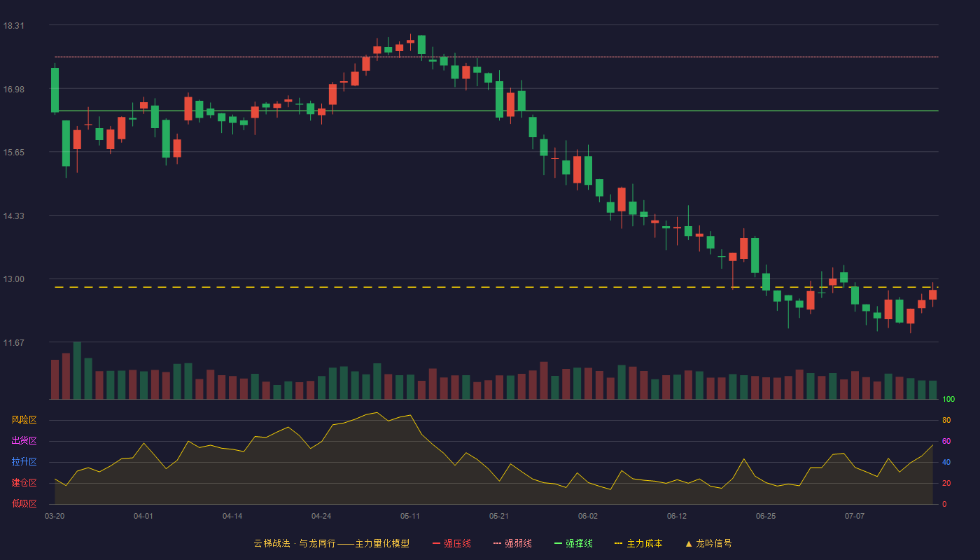Toggle the 强压线 legend item
Screen dimensions: 980x560
[451, 543]
